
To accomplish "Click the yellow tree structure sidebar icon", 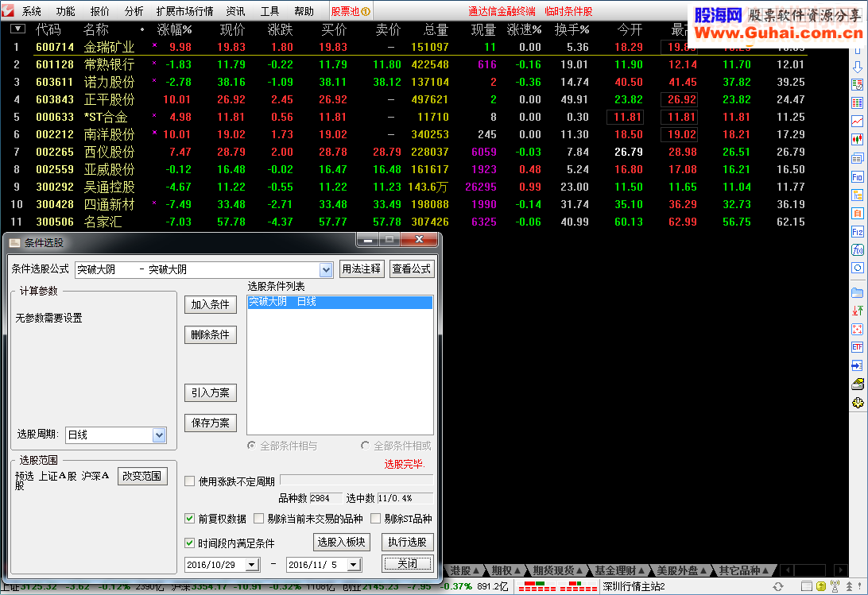I will click(x=858, y=195).
